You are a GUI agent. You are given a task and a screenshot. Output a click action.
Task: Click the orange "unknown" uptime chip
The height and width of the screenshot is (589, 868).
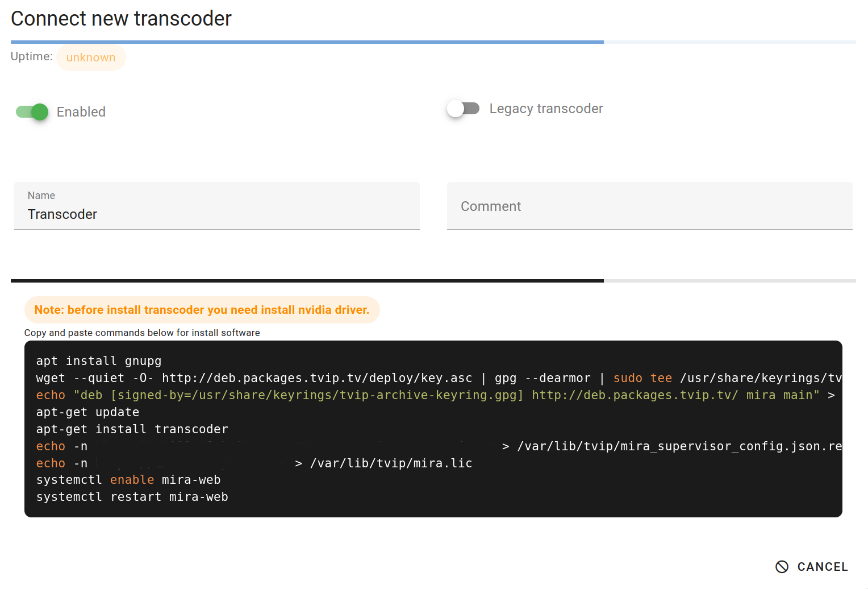[91, 57]
